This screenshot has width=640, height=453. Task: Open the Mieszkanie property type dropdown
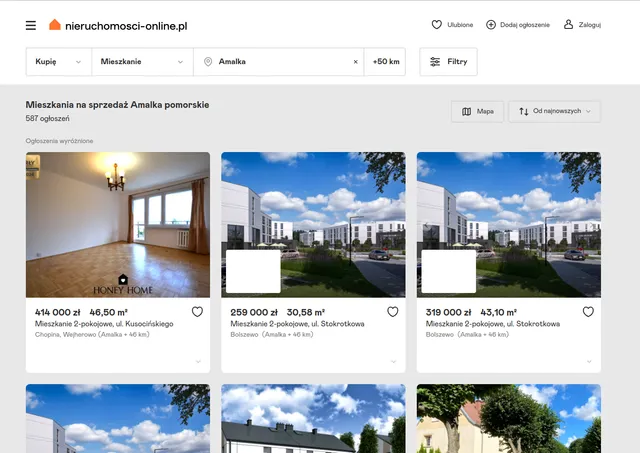(141, 62)
